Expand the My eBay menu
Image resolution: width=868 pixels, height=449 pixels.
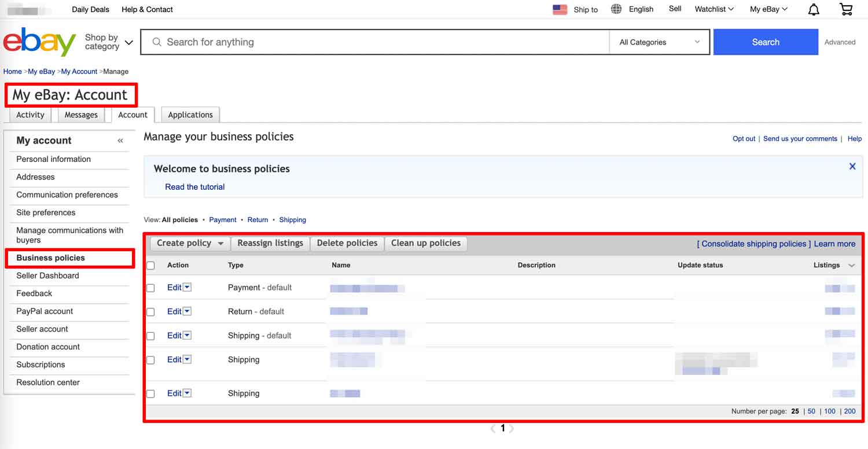pyautogui.click(x=768, y=9)
